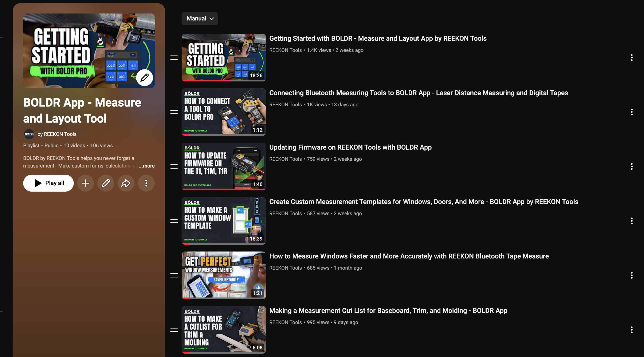The height and width of the screenshot is (357, 644).
Task: Expand playlist description with ...more
Action: click(x=147, y=166)
